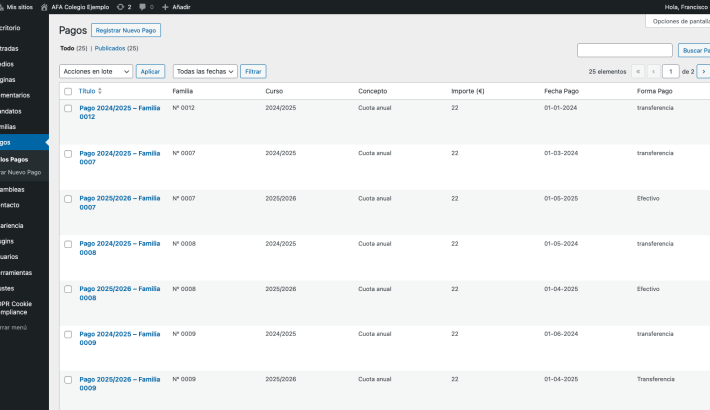Expand the Opciones de pantalla panel
The height and width of the screenshot is (410, 710).
[x=680, y=21]
